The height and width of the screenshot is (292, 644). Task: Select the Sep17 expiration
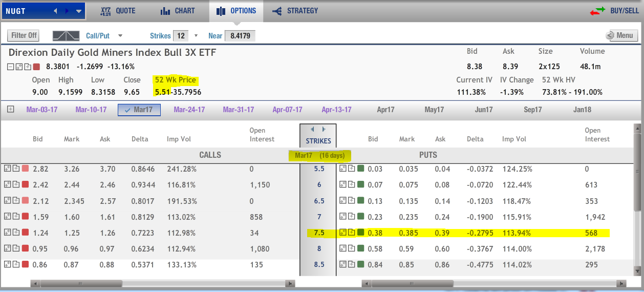(x=533, y=110)
